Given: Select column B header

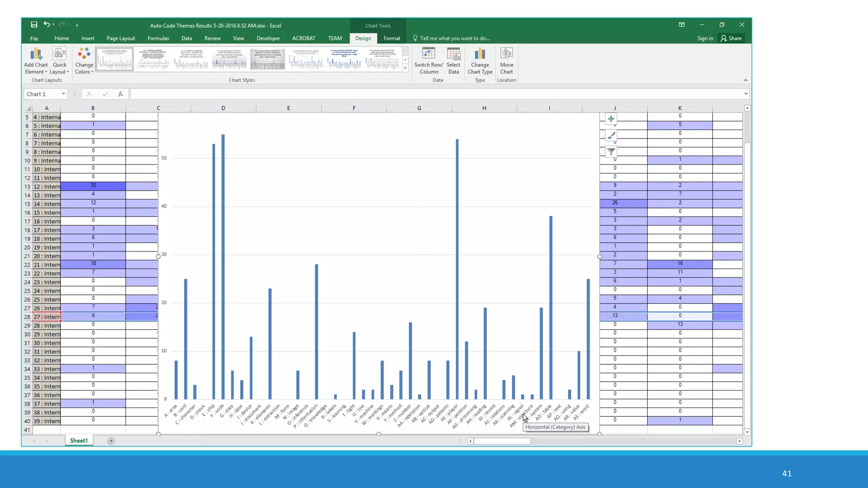Looking at the screenshot, I should 93,108.
